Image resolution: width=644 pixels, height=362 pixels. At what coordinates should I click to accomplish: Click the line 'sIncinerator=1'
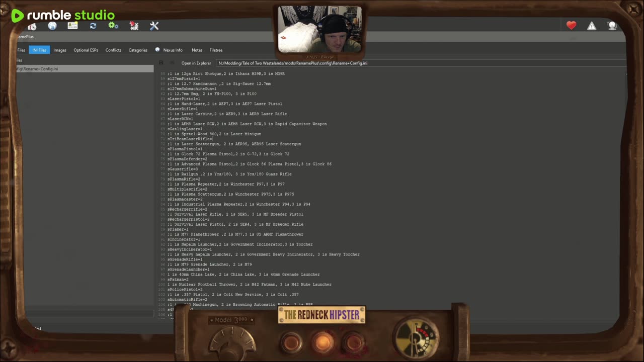184,240
